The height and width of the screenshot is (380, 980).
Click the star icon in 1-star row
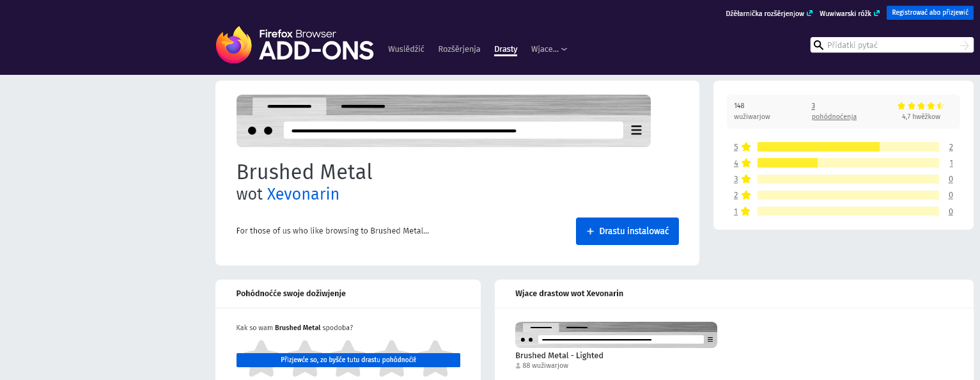[746, 211]
